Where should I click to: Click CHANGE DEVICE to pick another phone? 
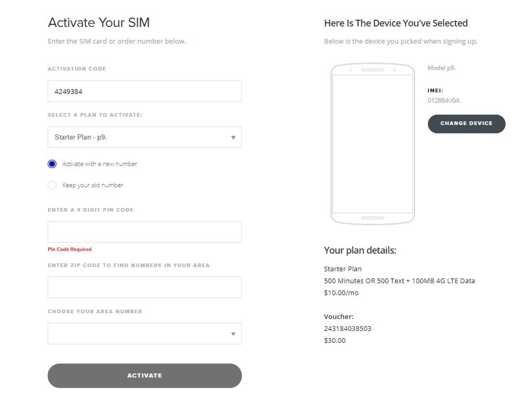(466, 124)
